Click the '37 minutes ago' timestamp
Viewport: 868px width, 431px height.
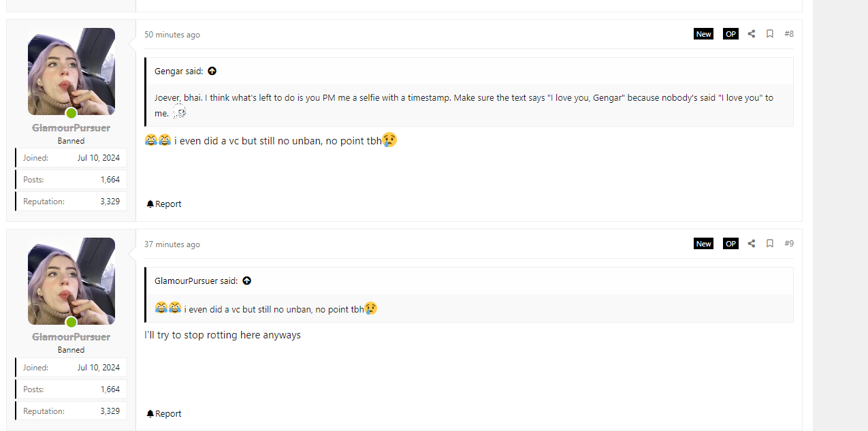(x=172, y=244)
